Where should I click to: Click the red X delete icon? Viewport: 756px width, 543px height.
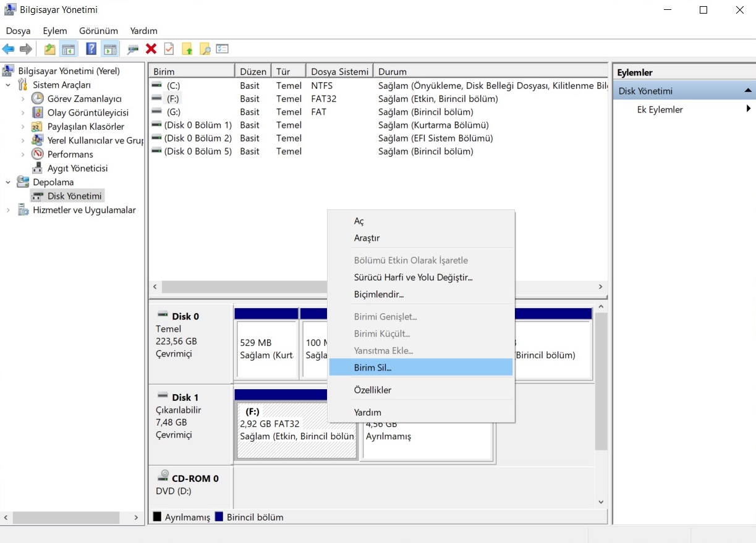click(x=151, y=49)
